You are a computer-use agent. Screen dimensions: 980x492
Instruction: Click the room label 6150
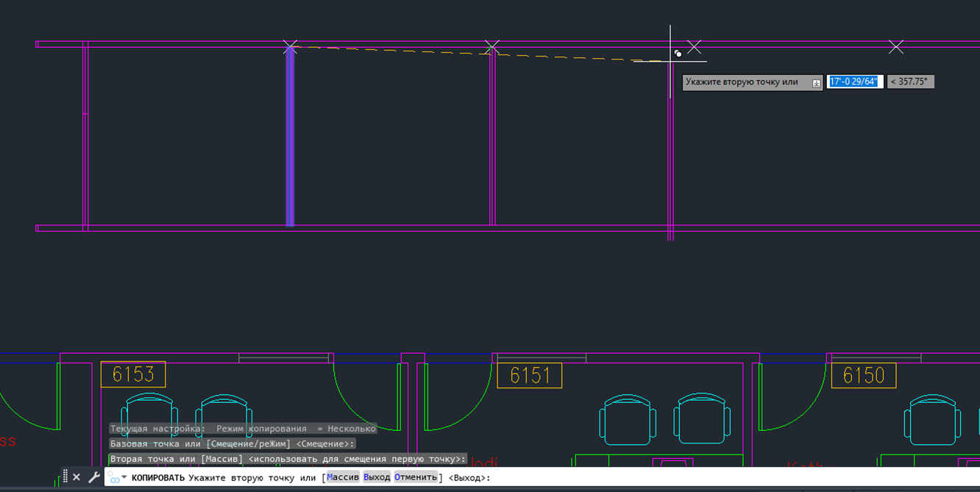[x=864, y=375]
